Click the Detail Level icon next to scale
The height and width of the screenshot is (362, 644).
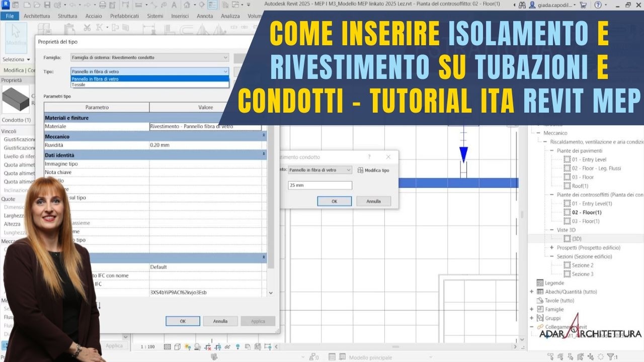168,346
